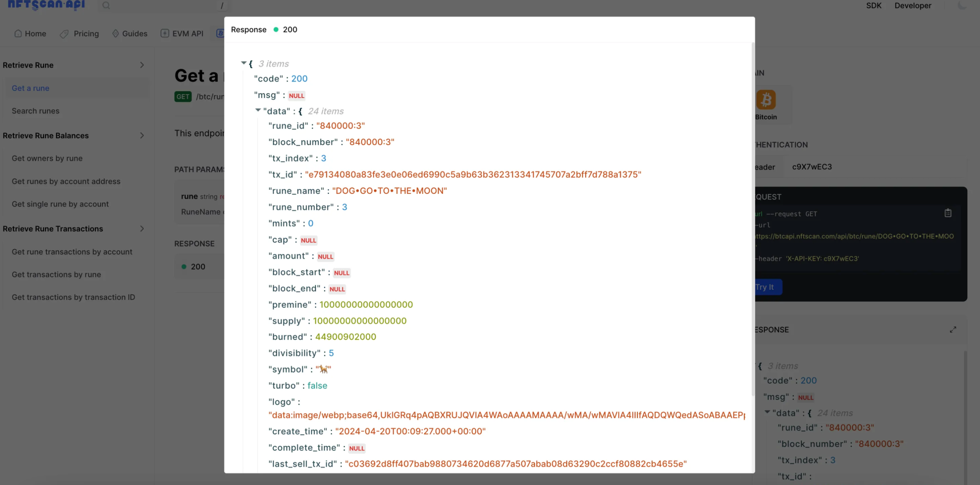
Task: Click the Try It button
Action: [x=768, y=287]
